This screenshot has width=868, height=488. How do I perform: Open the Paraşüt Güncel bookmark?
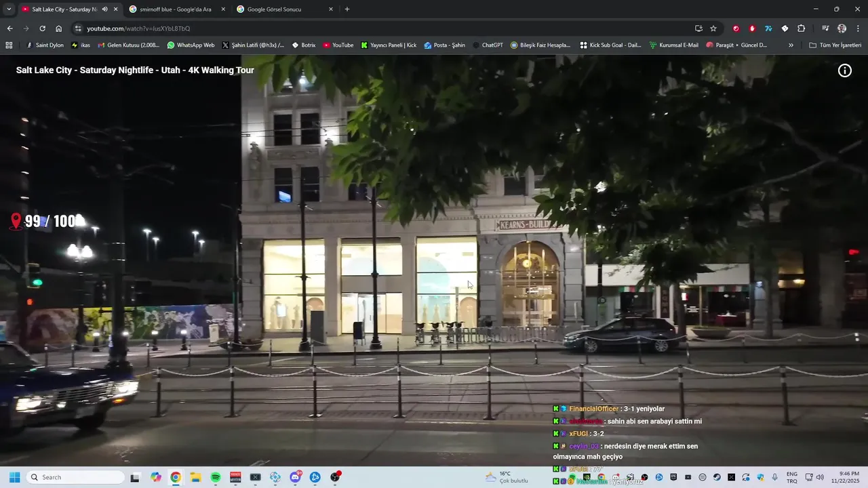[736, 45]
